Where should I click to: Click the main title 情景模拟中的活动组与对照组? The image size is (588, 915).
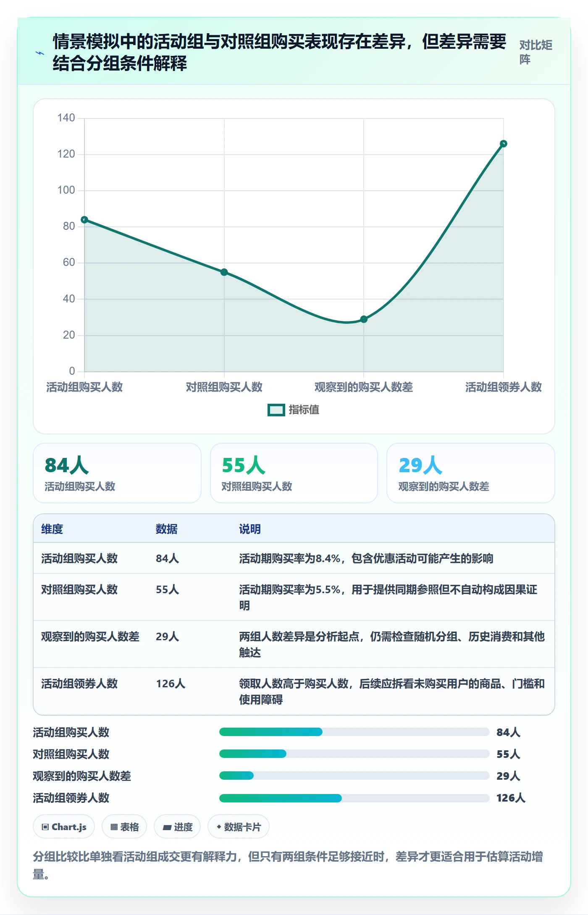(279, 53)
